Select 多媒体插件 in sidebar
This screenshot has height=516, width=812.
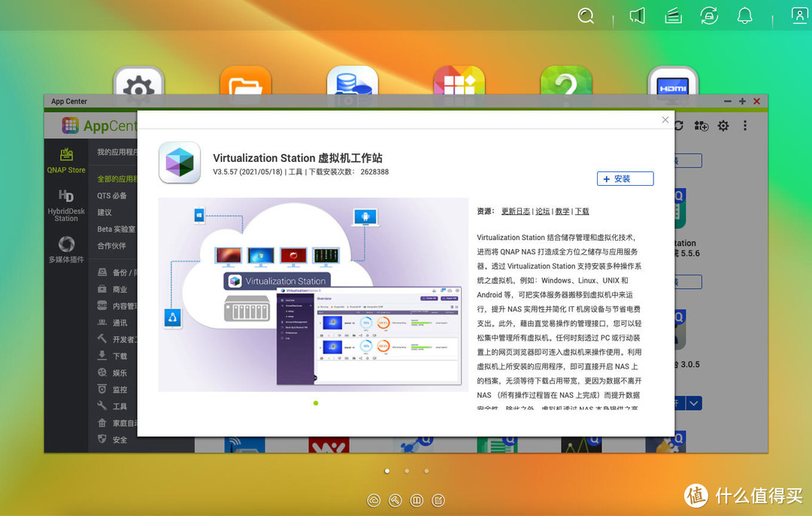(66, 249)
